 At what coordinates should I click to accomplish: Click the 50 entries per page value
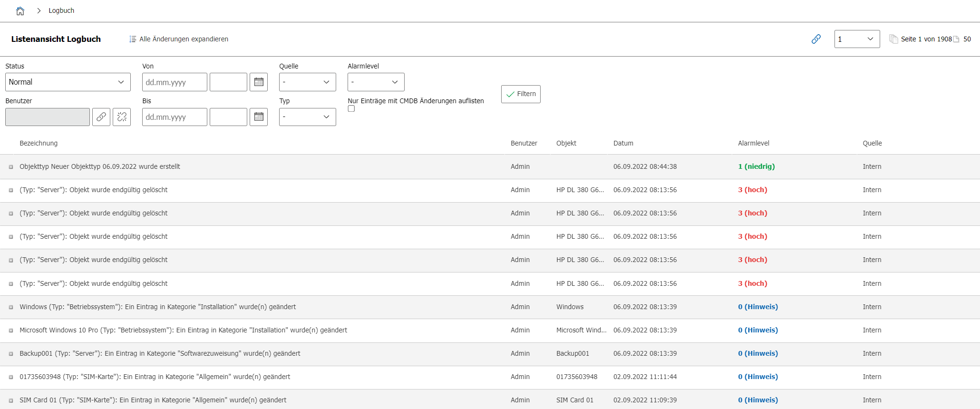pos(967,39)
